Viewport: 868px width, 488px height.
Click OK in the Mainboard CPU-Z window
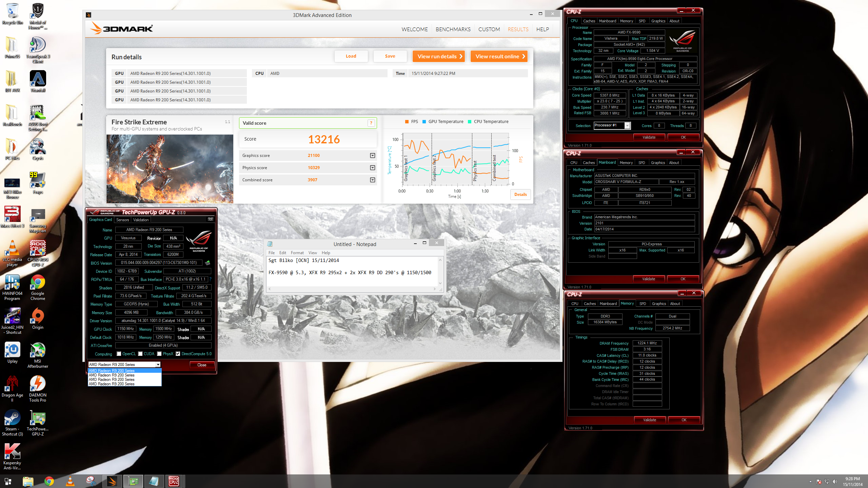coord(683,279)
